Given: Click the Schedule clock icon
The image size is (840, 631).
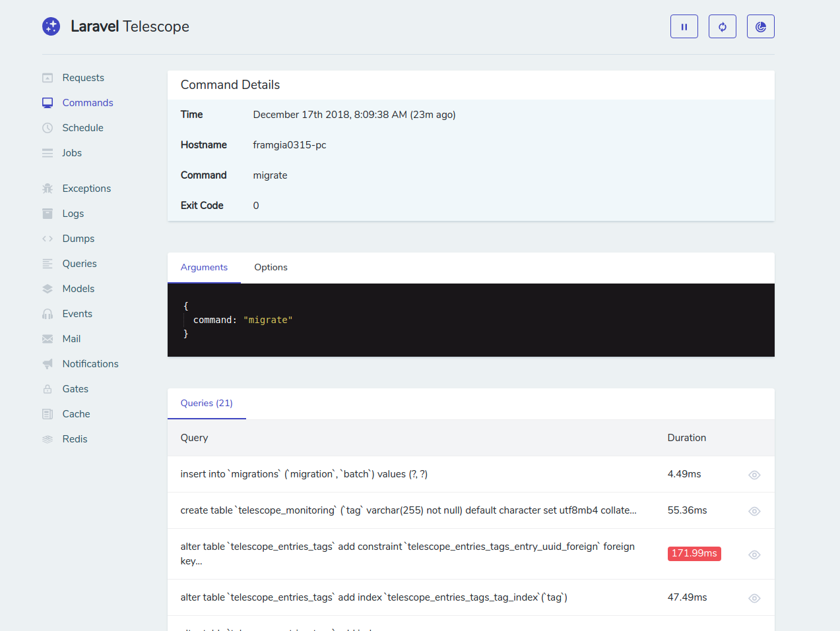Looking at the screenshot, I should pyautogui.click(x=48, y=128).
